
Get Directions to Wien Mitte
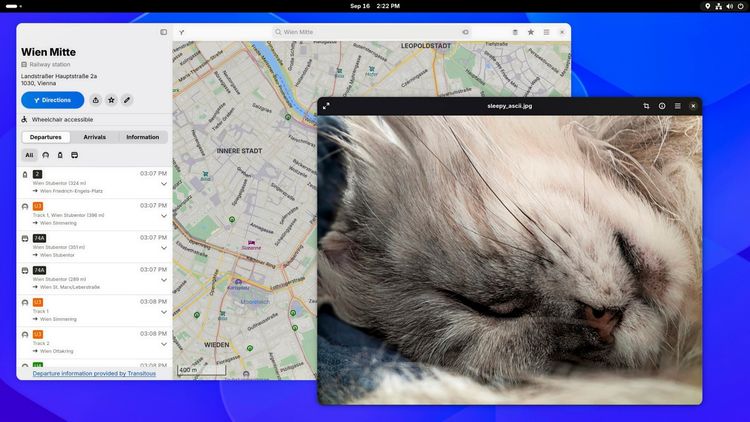coord(53,100)
